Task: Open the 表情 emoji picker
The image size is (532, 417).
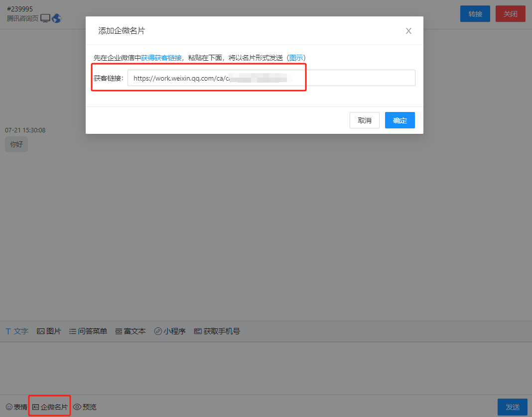Action: [x=16, y=407]
